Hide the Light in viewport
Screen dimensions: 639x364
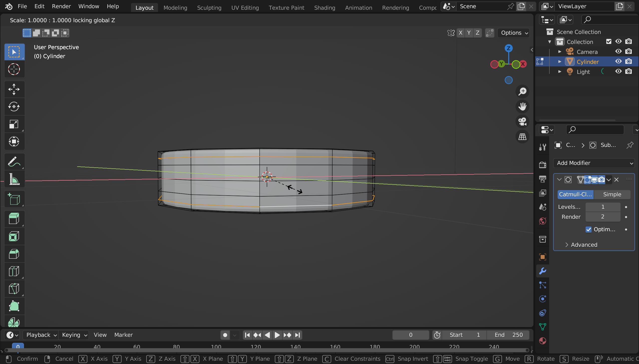(619, 72)
